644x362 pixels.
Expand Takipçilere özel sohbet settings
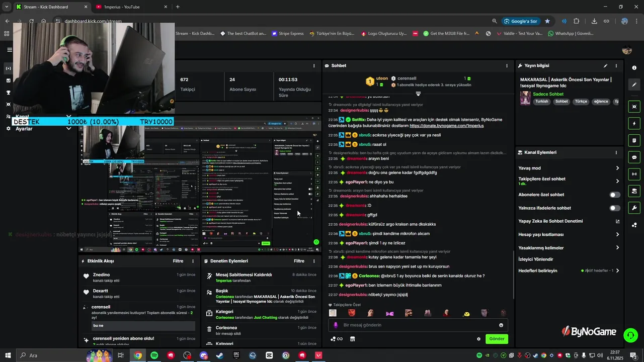(569, 181)
